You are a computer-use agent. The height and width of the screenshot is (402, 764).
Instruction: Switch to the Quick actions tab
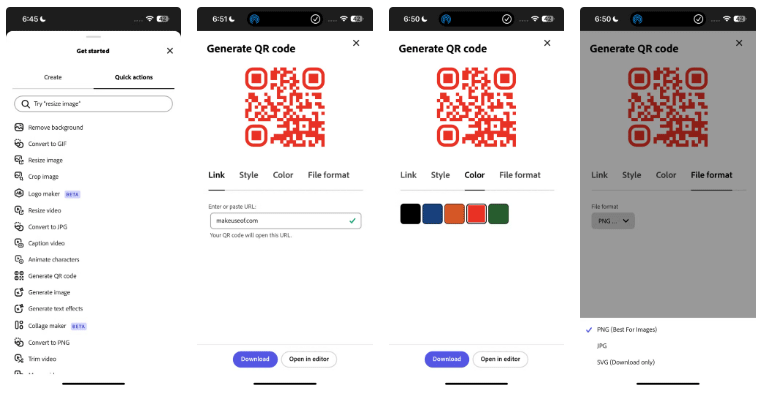[x=134, y=77]
